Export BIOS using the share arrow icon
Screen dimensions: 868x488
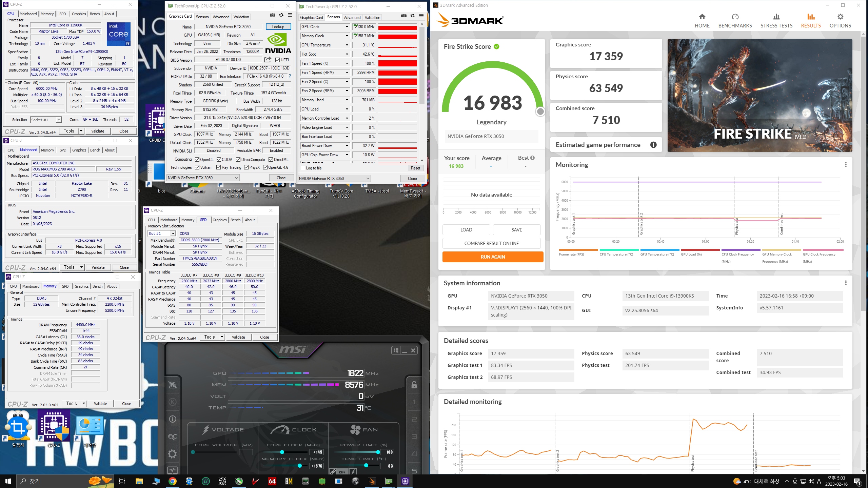tap(268, 60)
